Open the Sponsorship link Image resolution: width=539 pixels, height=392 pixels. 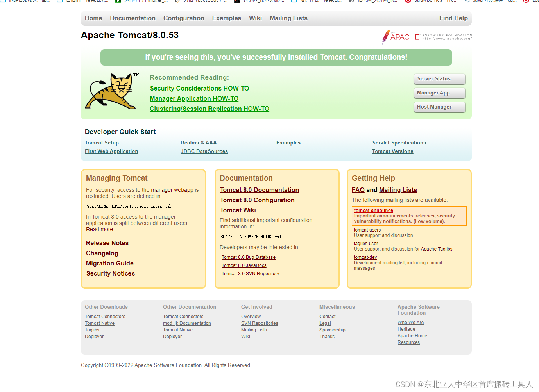(x=332, y=330)
